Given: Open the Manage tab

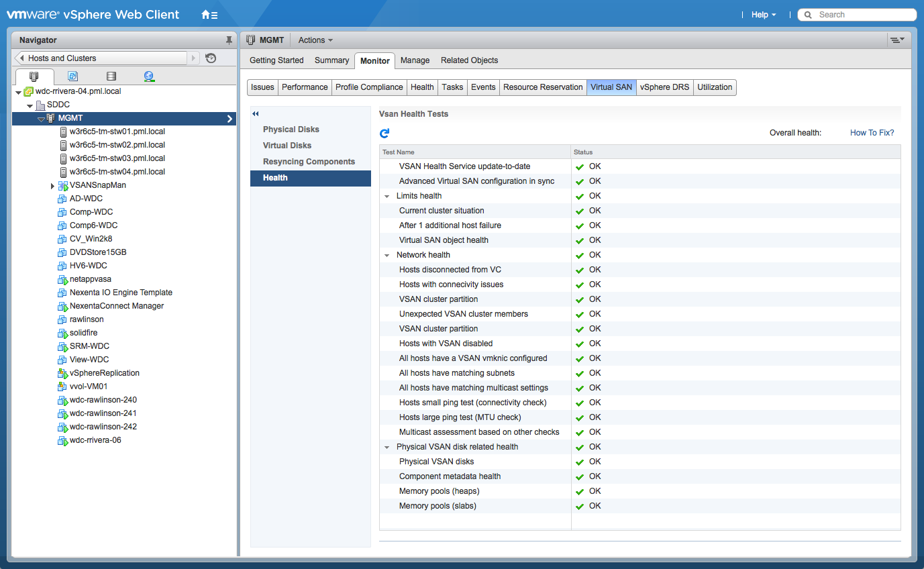Looking at the screenshot, I should pyautogui.click(x=415, y=60).
